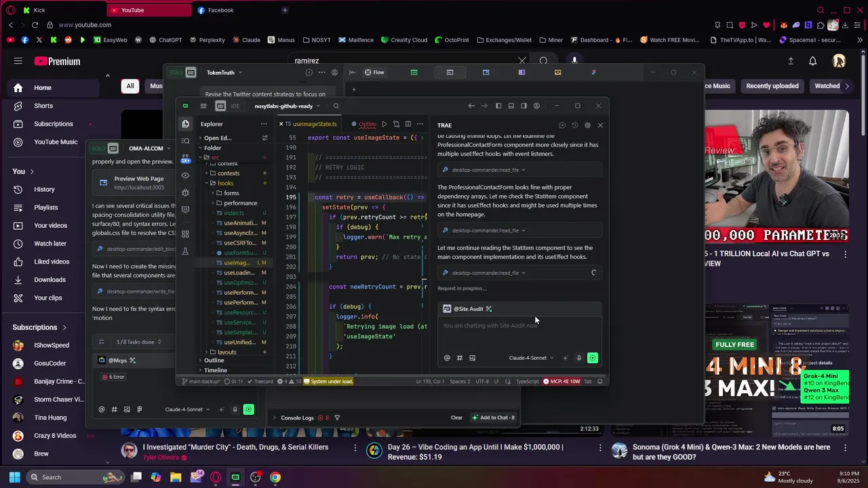Navigate back with Trae back arrow
Screen dimensions: 868x488
coord(471,106)
